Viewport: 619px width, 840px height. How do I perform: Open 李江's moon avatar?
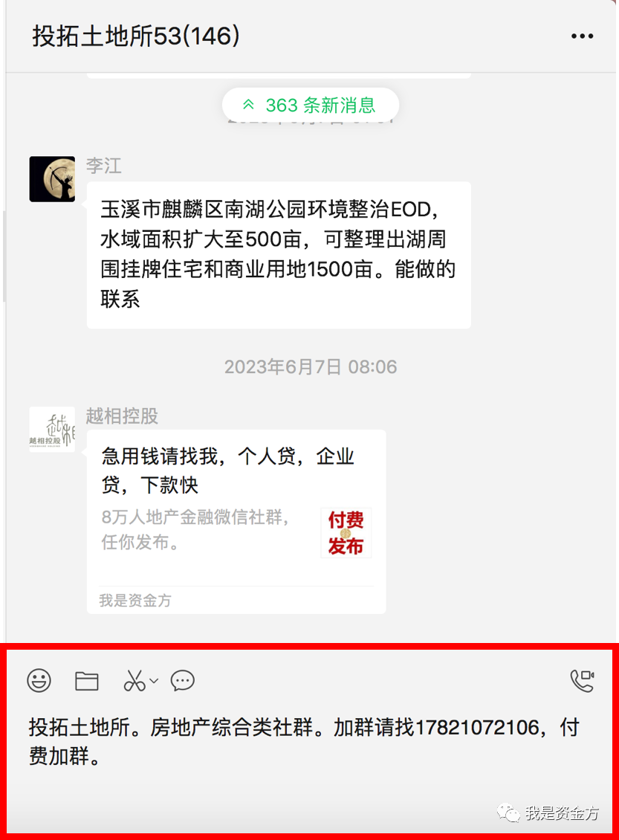pyautogui.click(x=52, y=179)
